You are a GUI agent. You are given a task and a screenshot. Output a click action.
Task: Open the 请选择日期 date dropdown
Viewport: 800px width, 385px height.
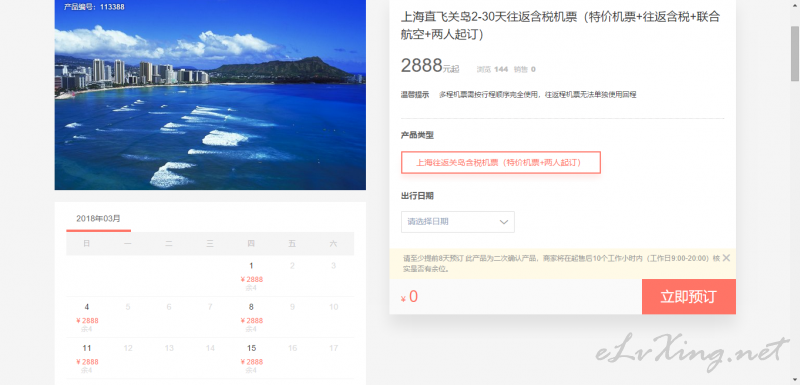coord(458,222)
